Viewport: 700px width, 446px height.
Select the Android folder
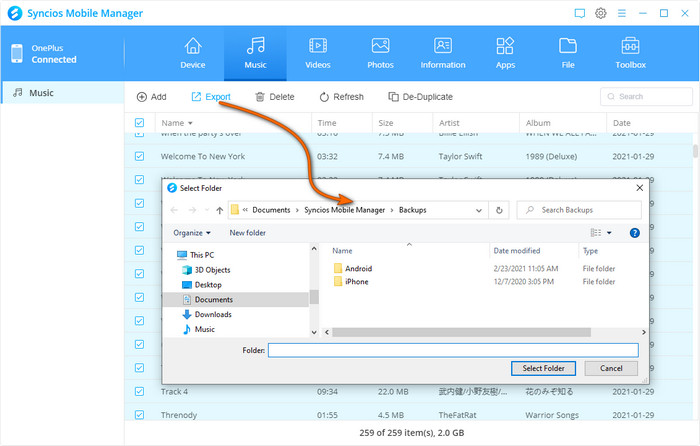click(x=353, y=268)
